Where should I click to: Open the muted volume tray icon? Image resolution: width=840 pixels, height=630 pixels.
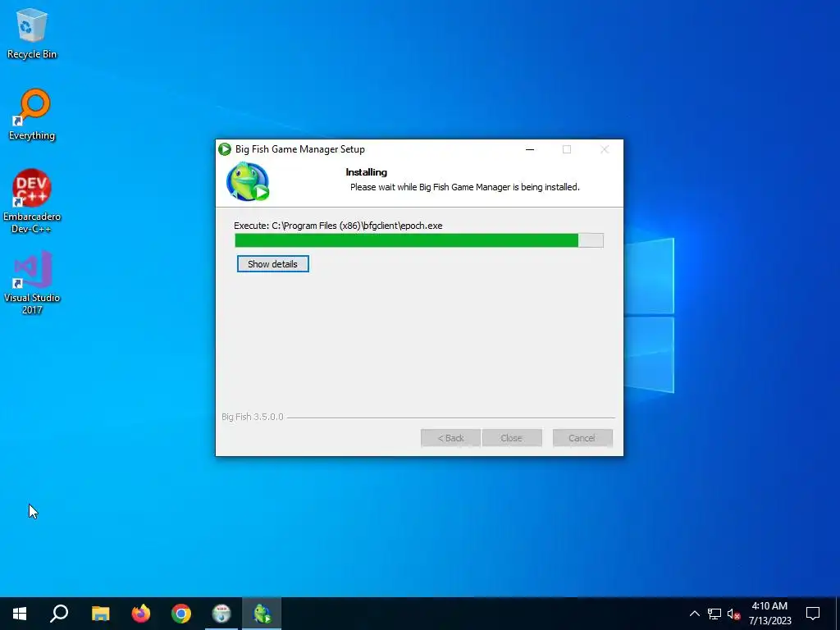[733, 614]
